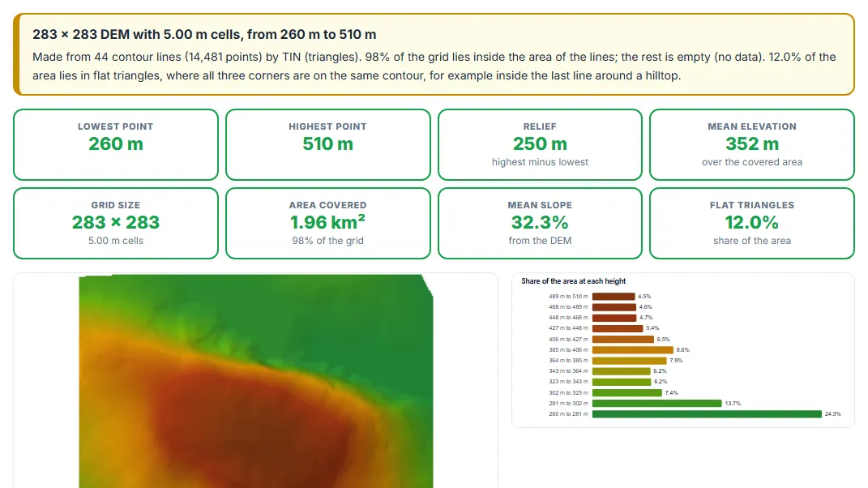This screenshot has width=868, height=488.
Task: Click the chart title "Share of the area at each height"
Action: [x=574, y=281]
